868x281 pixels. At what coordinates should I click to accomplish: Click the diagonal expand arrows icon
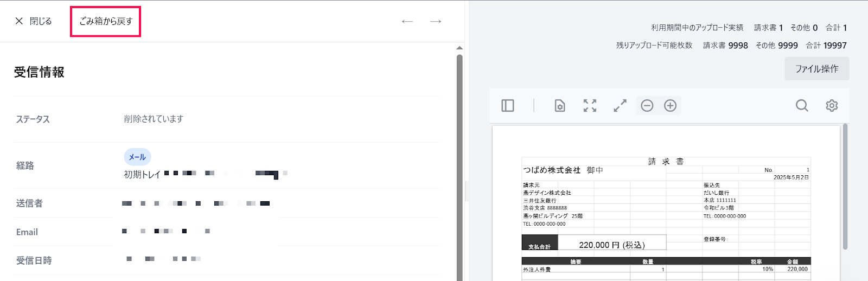point(620,106)
